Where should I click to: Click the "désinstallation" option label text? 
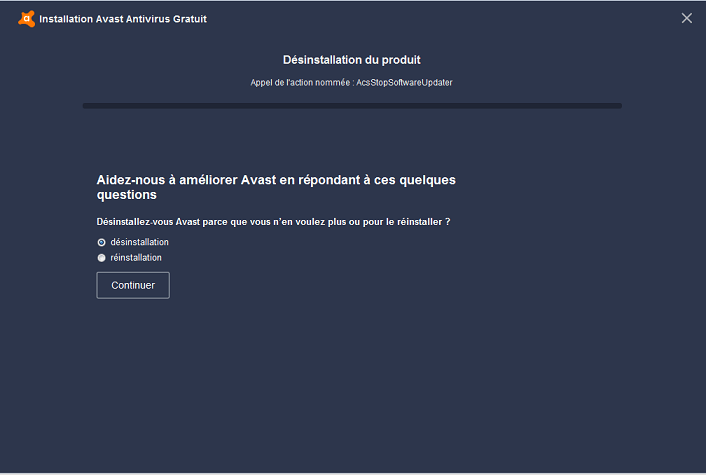click(x=139, y=242)
